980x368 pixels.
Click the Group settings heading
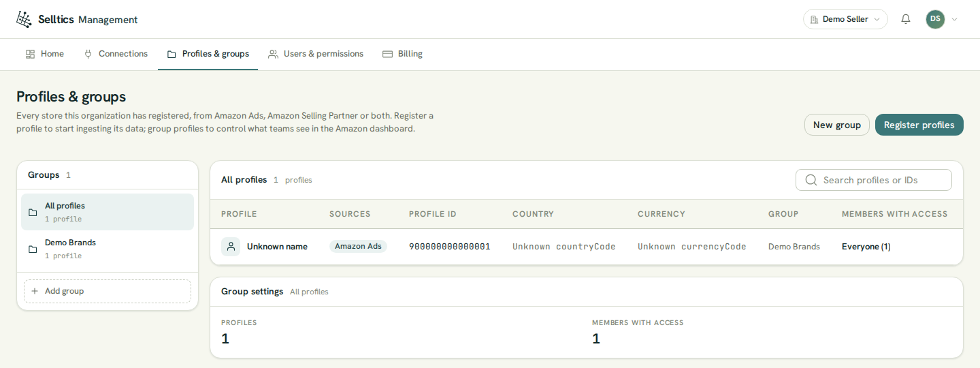pos(252,292)
